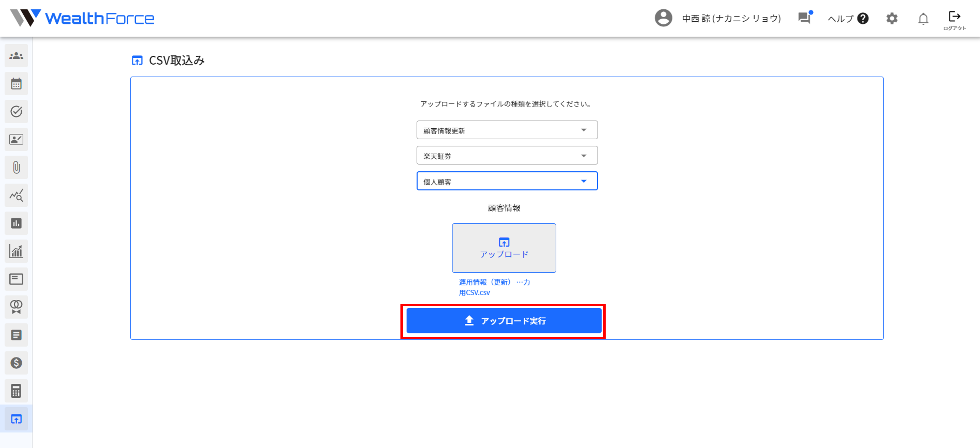The image size is (980, 448).
Task: Click the checkmark task sidebar icon
Action: [16, 111]
